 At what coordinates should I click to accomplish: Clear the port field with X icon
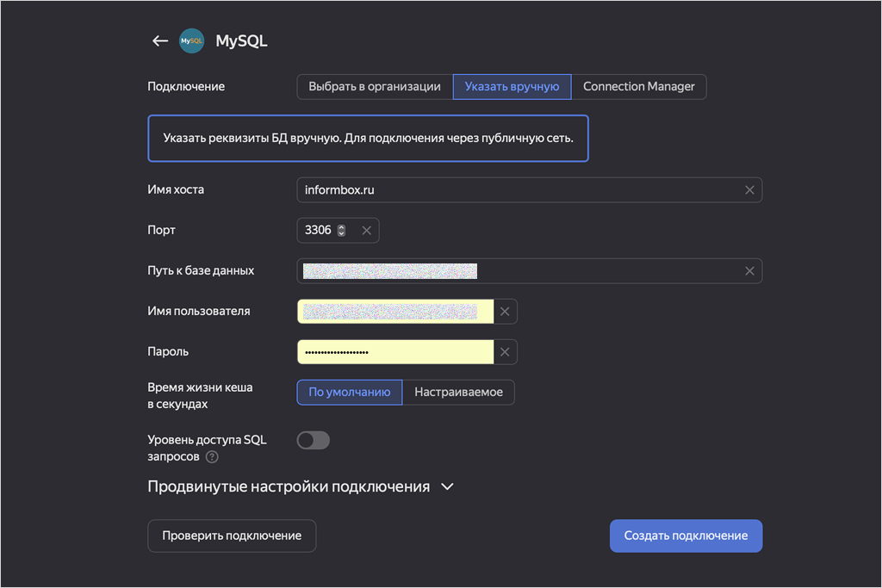point(366,231)
